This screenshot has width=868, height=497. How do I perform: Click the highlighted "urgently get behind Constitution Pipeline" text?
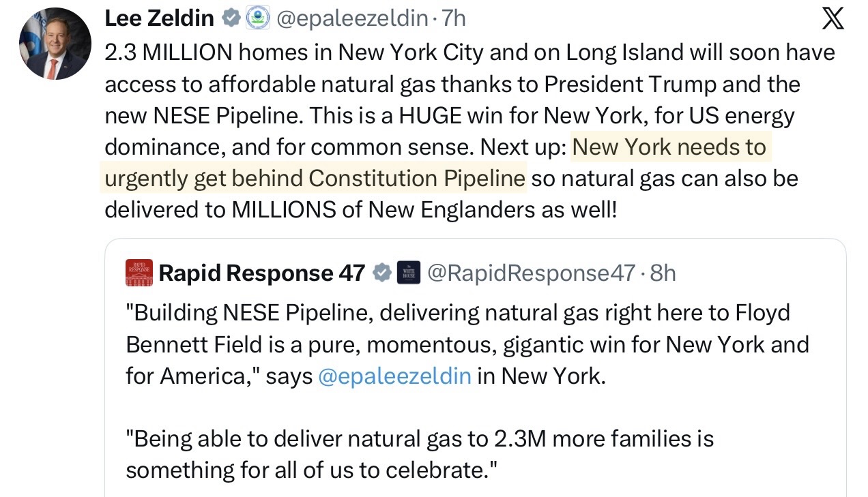click(315, 178)
